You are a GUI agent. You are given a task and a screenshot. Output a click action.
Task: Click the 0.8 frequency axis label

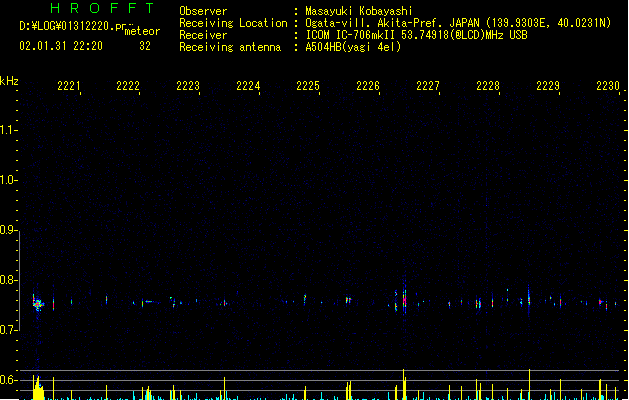pos(8,280)
